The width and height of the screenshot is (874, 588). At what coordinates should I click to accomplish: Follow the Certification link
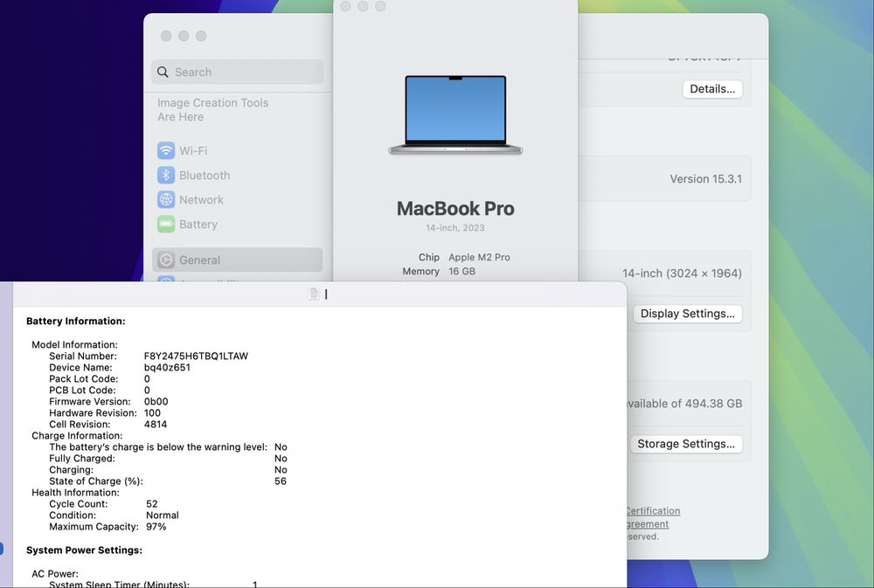tap(652, 511)
